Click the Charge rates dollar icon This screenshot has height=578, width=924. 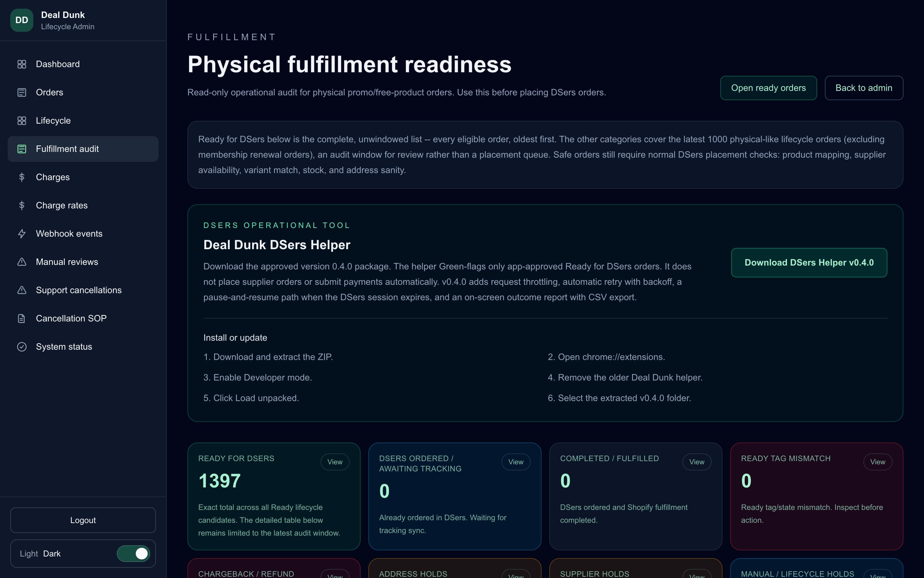(x=22, y=206)
